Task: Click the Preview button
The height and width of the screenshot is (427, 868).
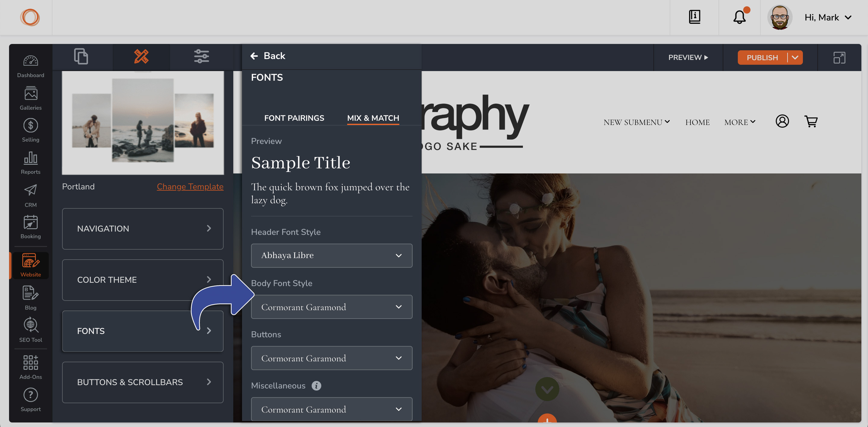Action: pyautogui.click(x=688, y=58)
